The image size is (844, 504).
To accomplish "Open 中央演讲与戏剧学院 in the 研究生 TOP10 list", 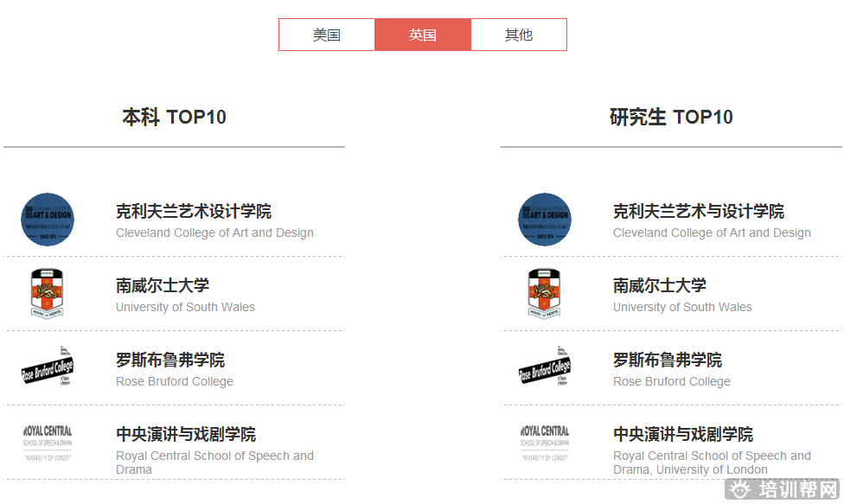I will click(x=683, y=434).
